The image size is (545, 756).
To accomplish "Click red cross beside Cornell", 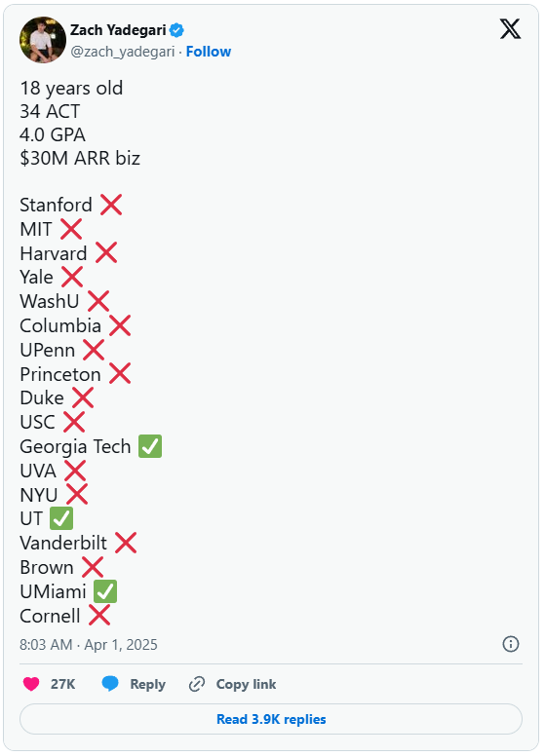I will point(99,616).
